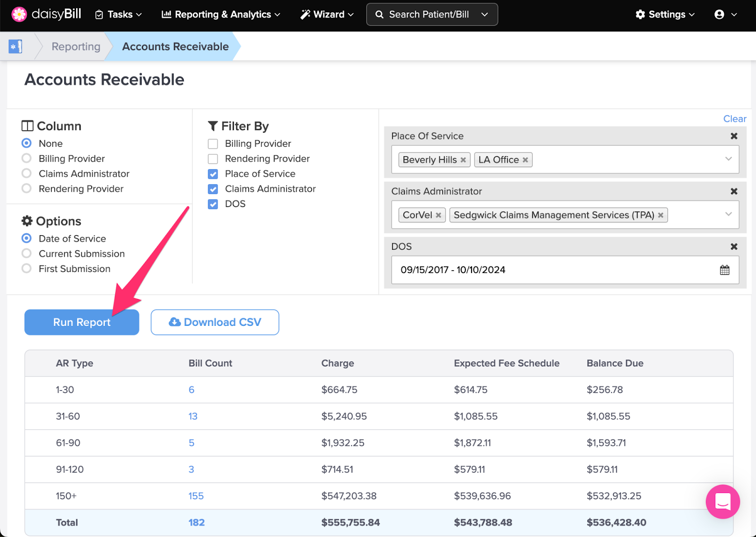Check the Billing Provider filter checkbox
This screenshot has height=537, width=756.
[213, 144]
